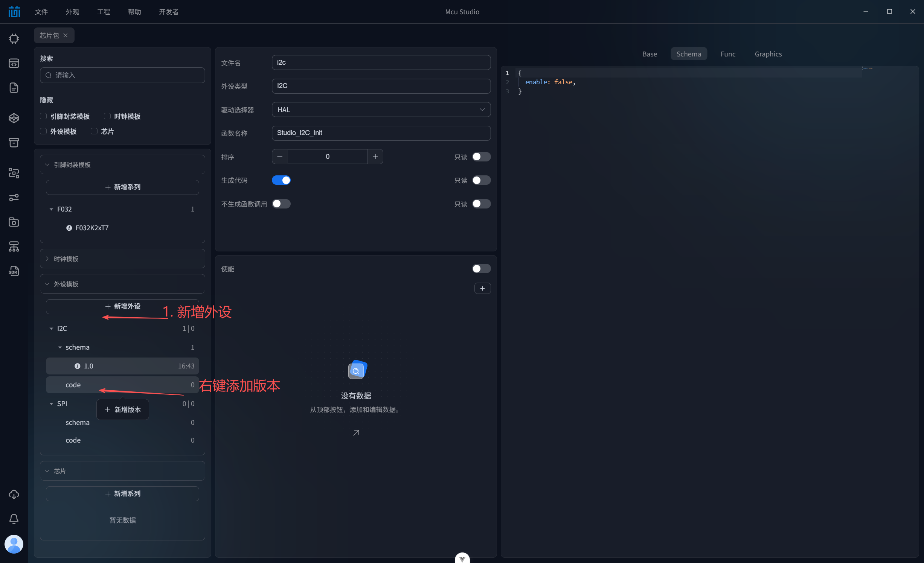Click the notification bell icon
The image size is (924, 563).
[14, 519]
